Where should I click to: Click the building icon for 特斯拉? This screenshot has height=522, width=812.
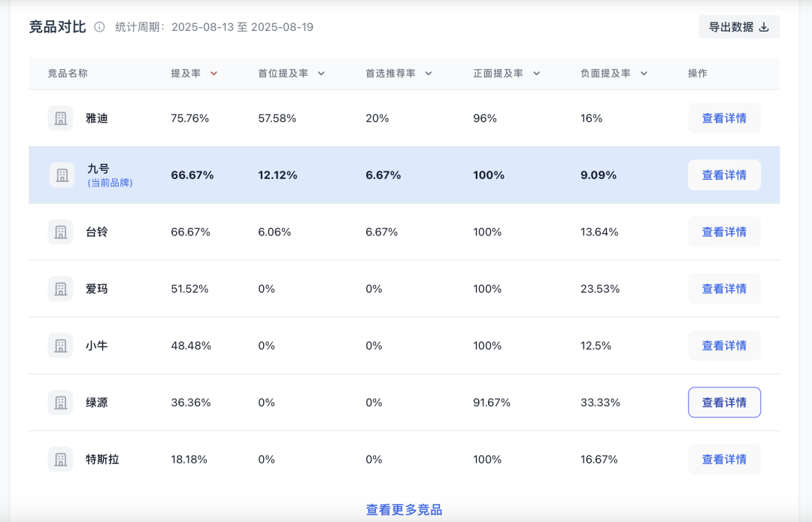coord(61,460)
